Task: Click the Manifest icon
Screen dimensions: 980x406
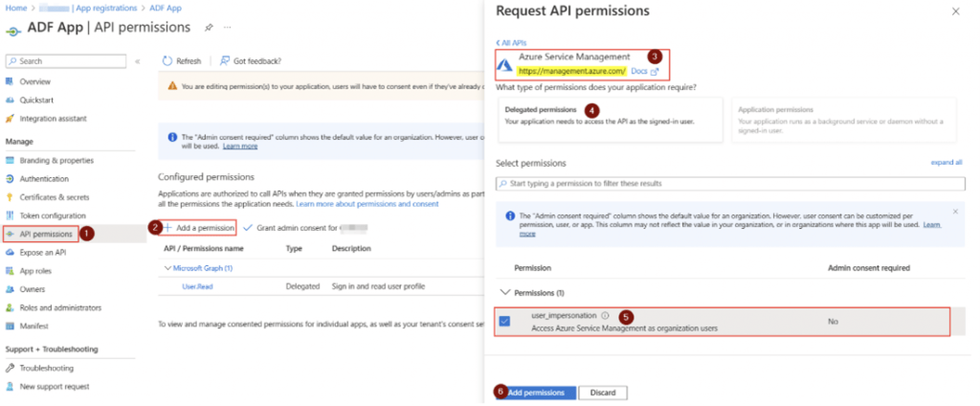Action: (x=10, y=326)
